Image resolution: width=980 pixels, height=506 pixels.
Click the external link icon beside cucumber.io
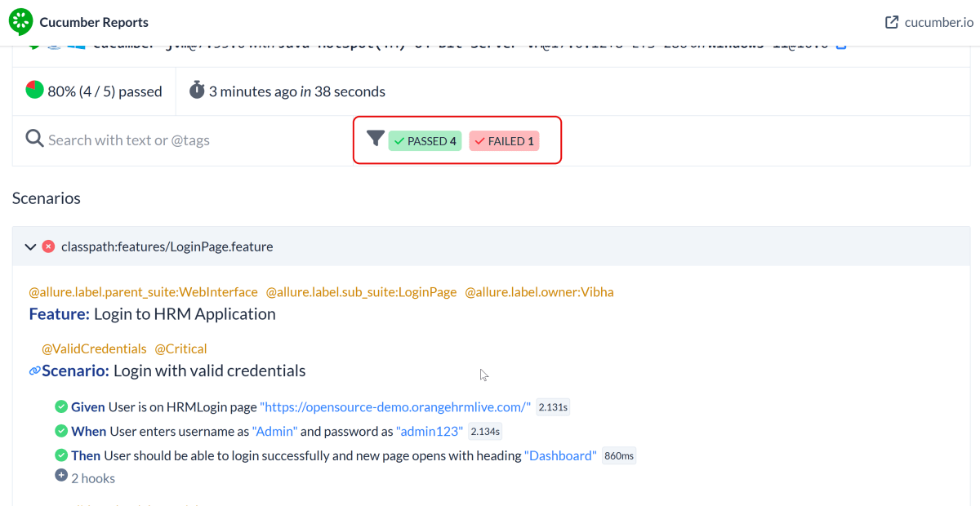[892, 22]
